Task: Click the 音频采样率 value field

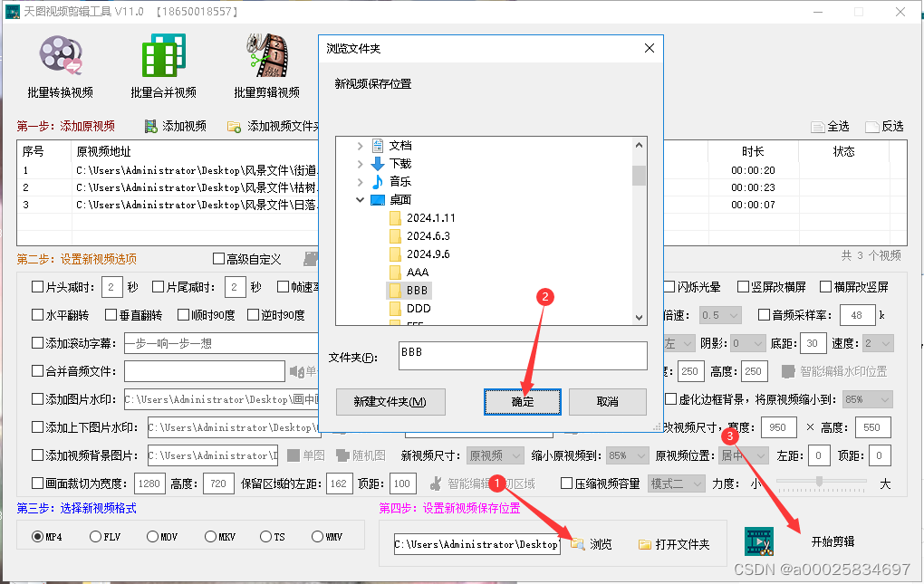Action: pos(857,315)
